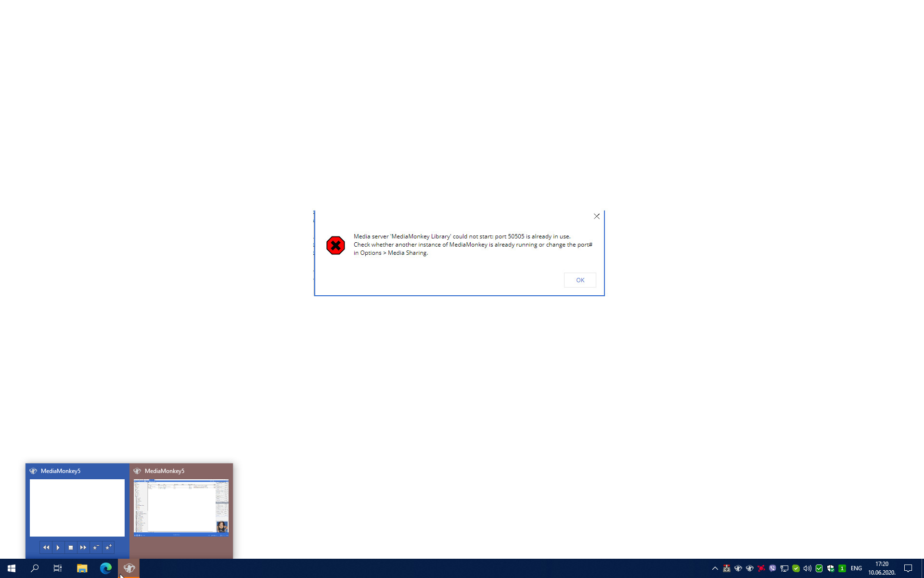Open Task View
924x578 pixels.
coord(58,568)
